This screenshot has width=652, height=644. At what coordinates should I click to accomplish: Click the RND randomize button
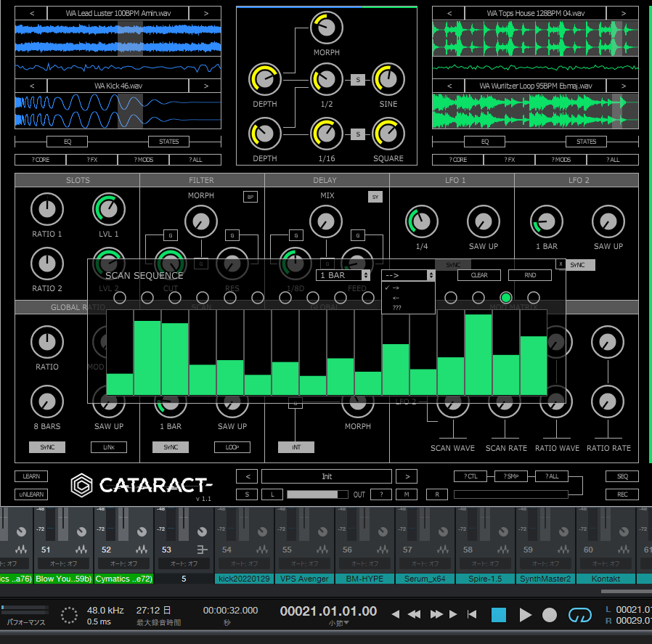[530, 275]
